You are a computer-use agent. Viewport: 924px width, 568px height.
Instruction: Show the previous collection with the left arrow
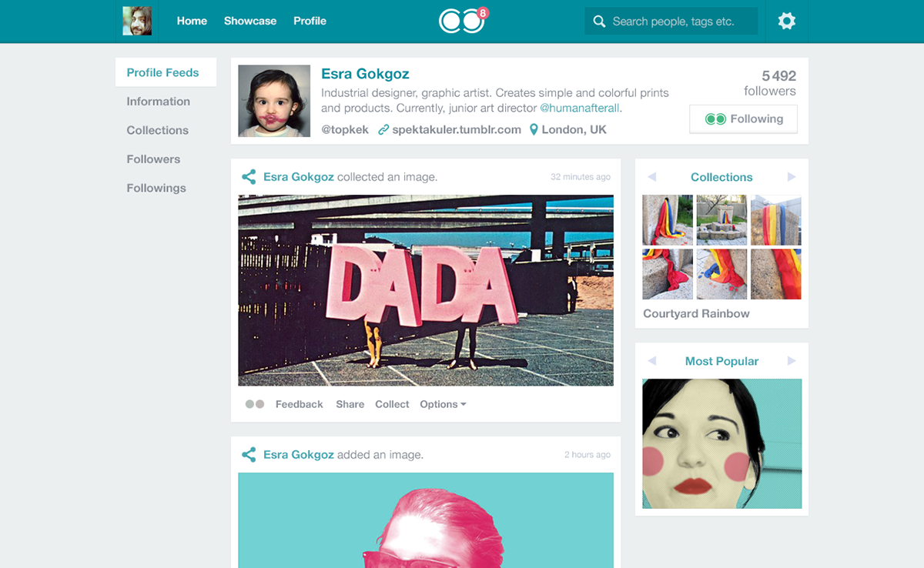pyautogui.click(x=652, y=177)
